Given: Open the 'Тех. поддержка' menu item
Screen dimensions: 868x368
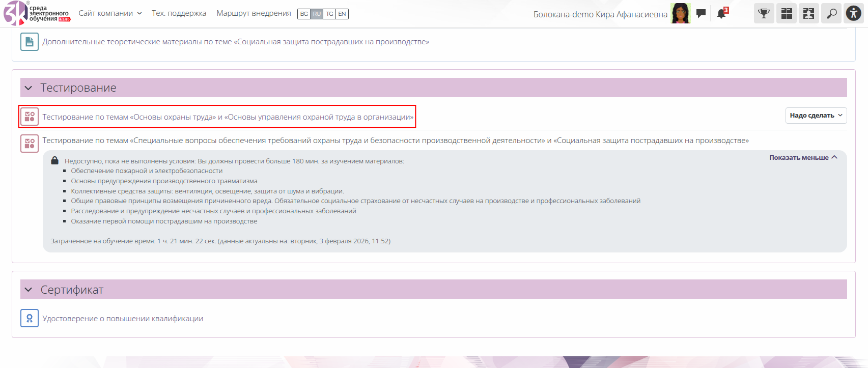Looking at the screenshot, I should (x=179, y=13).
